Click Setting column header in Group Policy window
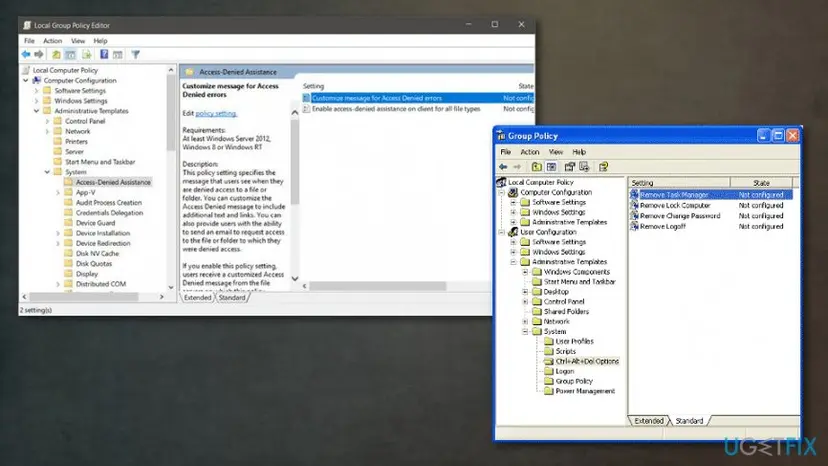 click(x=679, y=183)
